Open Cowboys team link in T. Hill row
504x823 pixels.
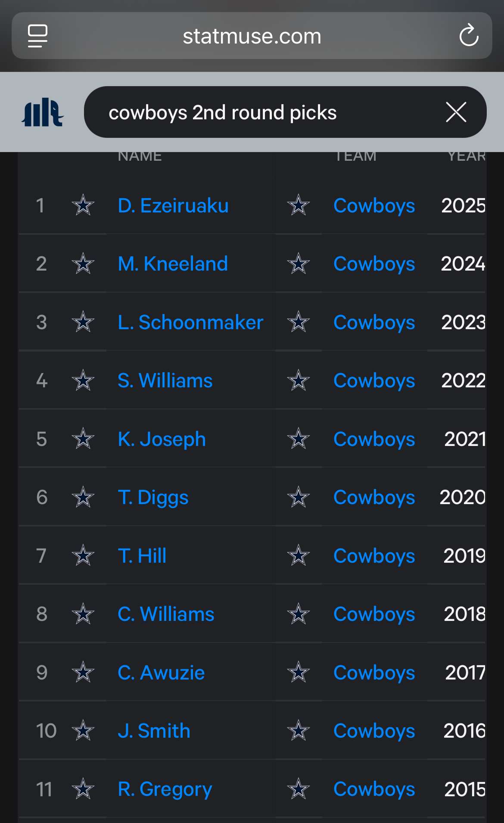click(374, 555)
